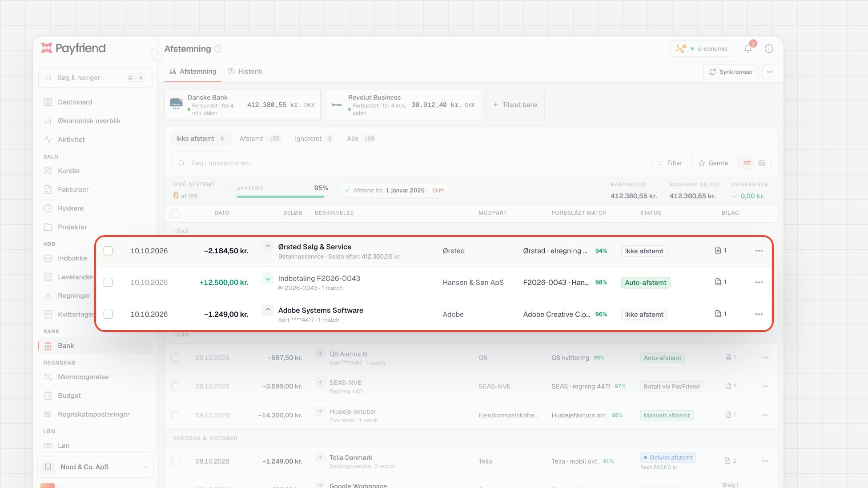Image resolution: width=868 pixels, height=488 pixels.
Task: Go to Aktivitet in sidebar
Action: coord(95,140)
